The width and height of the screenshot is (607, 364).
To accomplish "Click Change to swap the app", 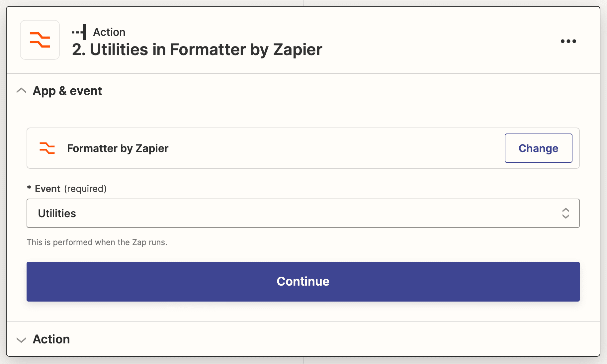I will point(538,148).
